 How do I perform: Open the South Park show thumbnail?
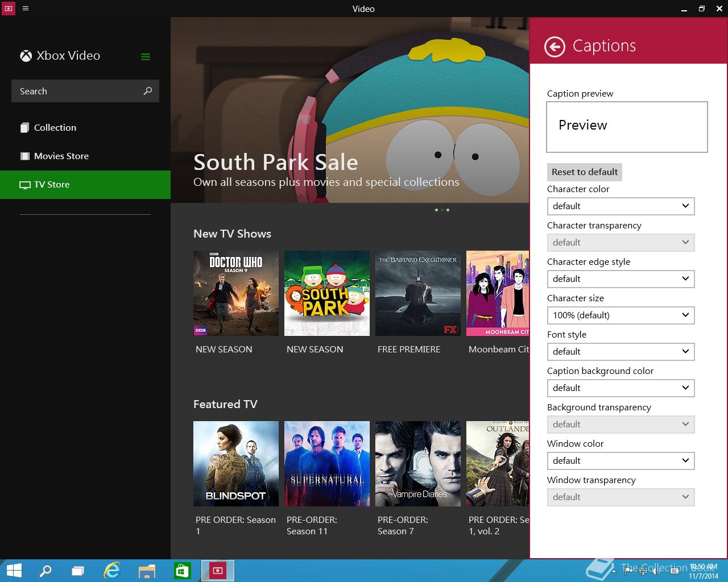tap(327, 293)
